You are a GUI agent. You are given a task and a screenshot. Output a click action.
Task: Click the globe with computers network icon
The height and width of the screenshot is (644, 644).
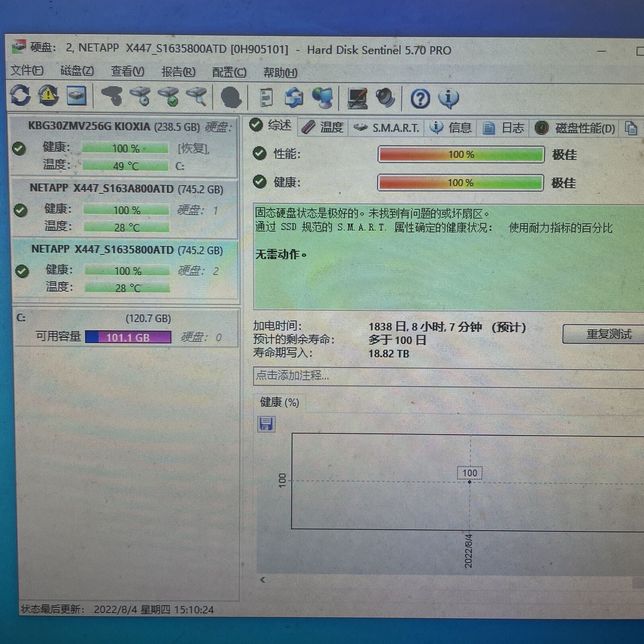click(x=323, y=98)
